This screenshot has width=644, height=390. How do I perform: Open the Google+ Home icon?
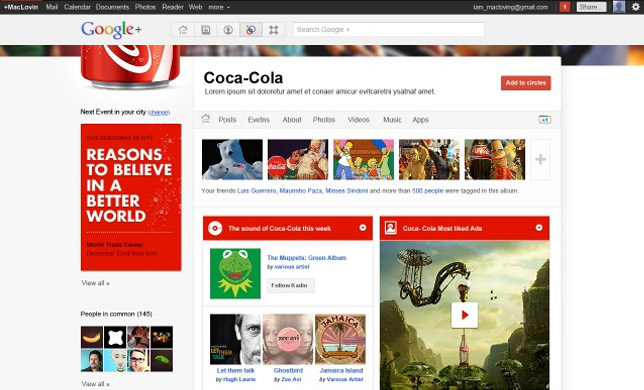(x=183, y=30)
